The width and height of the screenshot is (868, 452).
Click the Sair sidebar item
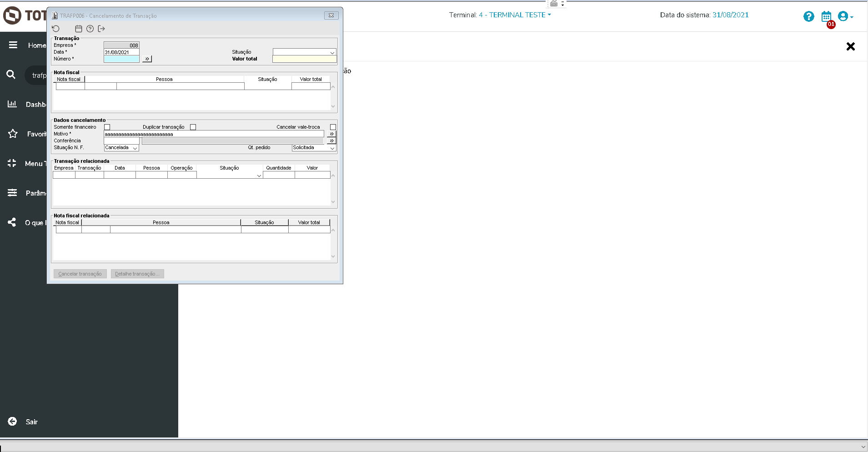[x=32, y=422]
